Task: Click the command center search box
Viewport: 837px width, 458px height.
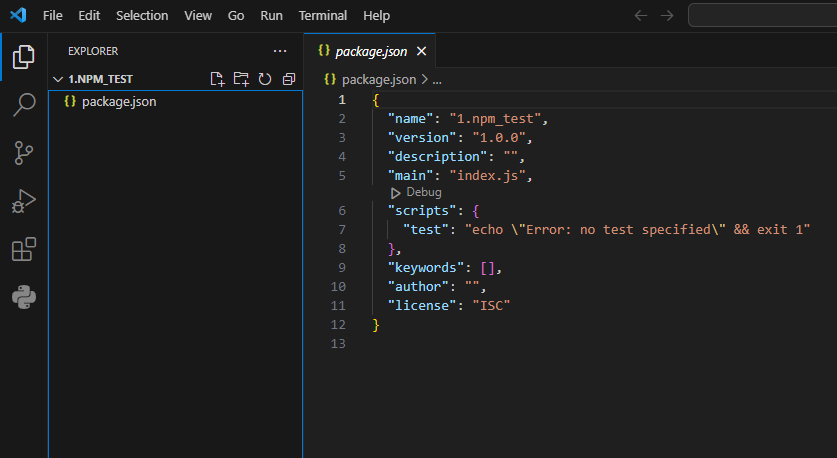Action: coord(762,16)
